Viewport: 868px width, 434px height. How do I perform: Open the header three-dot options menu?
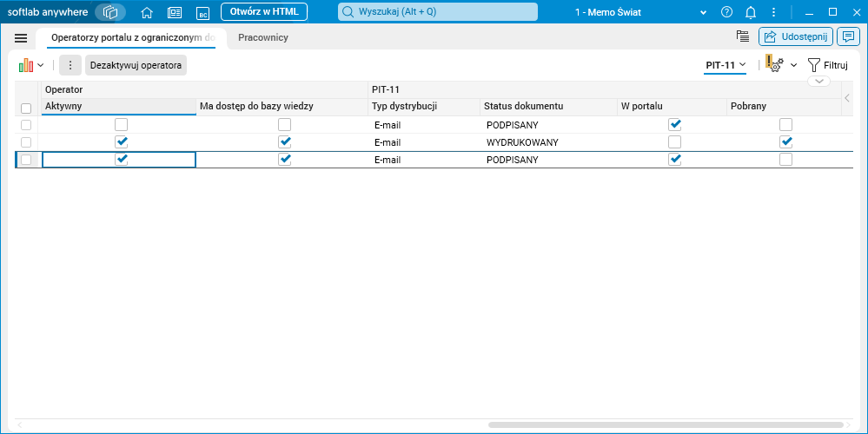pos(773,11)
